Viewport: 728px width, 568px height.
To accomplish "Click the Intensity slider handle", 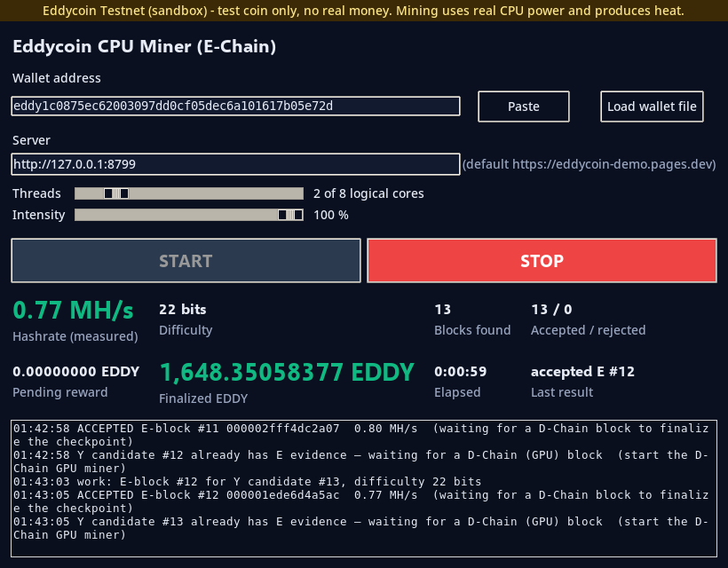I will click(x=290, y=215).
